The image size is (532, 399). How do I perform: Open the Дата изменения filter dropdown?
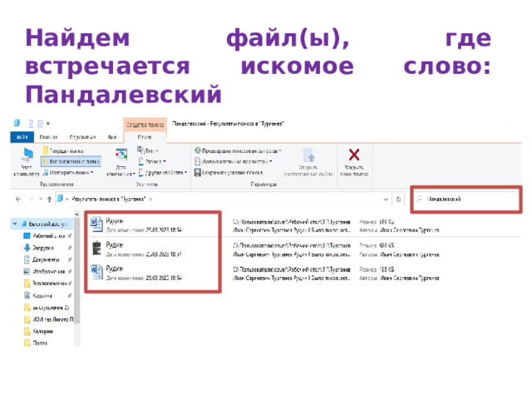tap(121, 163)
